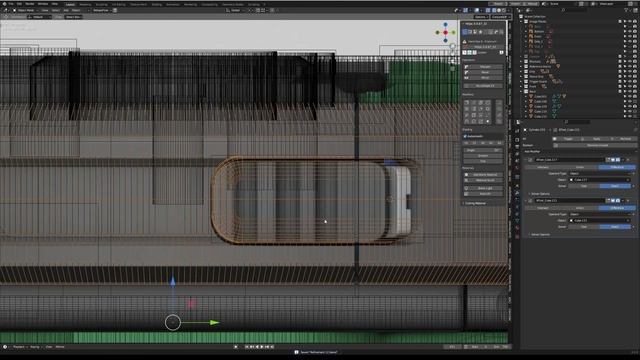Toggle exclude checkbox for Image Planes collection
640x360 pixels.
pyautogui.click(x=620, y=21)
